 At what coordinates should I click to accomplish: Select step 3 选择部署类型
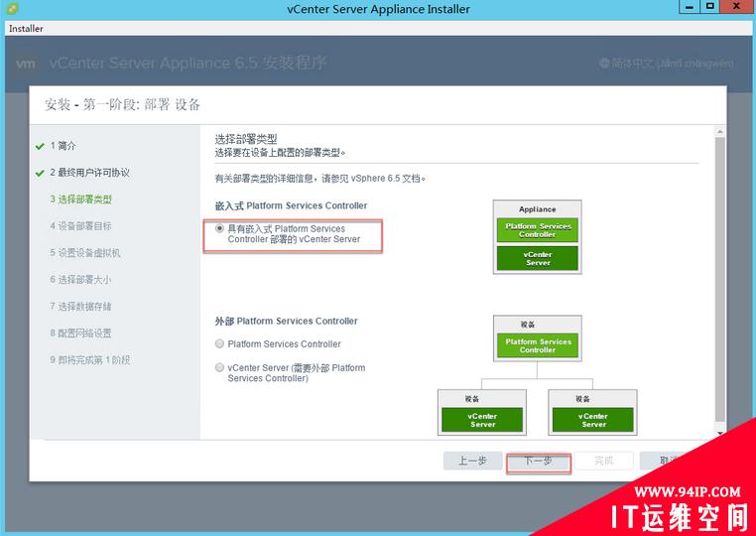coord(80,200)
